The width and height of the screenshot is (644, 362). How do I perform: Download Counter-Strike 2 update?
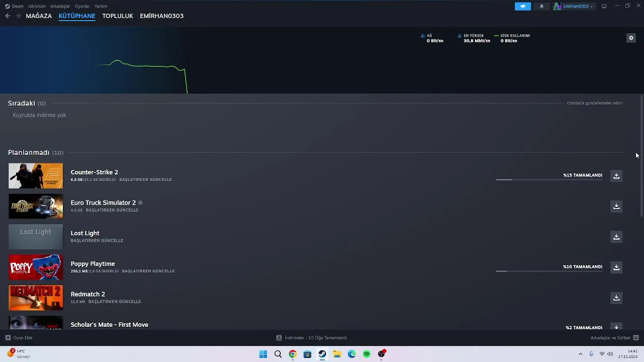[x=616, y=175]
